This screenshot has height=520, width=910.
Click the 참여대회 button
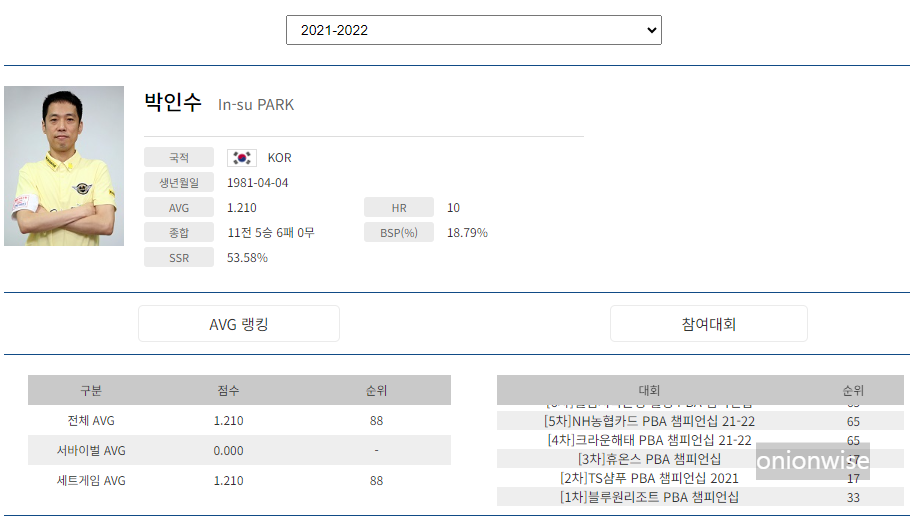709,324
